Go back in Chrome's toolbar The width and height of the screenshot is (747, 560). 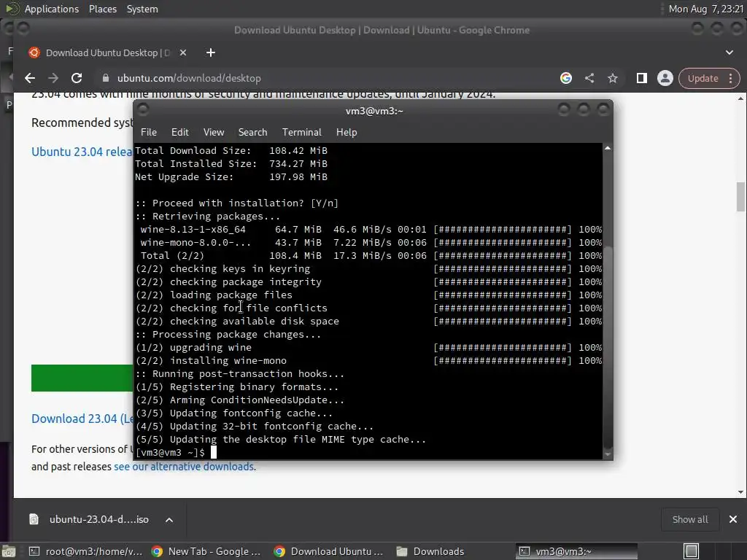pyautogui.click(x=30, y=78)
